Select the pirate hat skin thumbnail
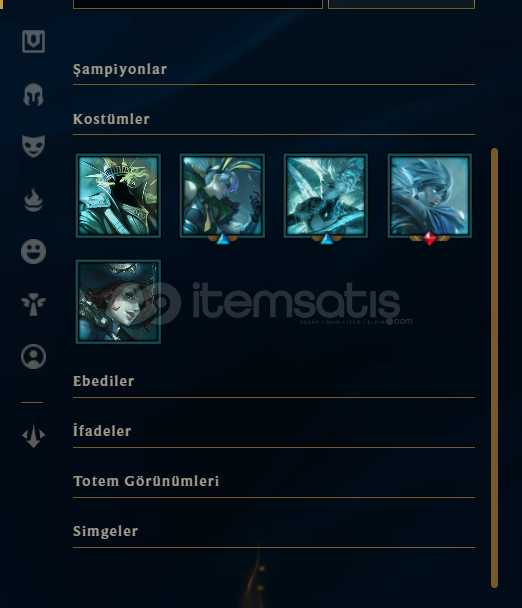The width and height of the screenshot is (522, 608). 118,302
